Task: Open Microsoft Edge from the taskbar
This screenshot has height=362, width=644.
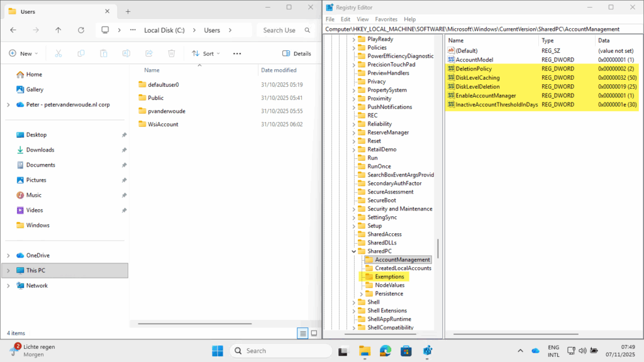Action: pyautogui.click(x=385, y=351)
